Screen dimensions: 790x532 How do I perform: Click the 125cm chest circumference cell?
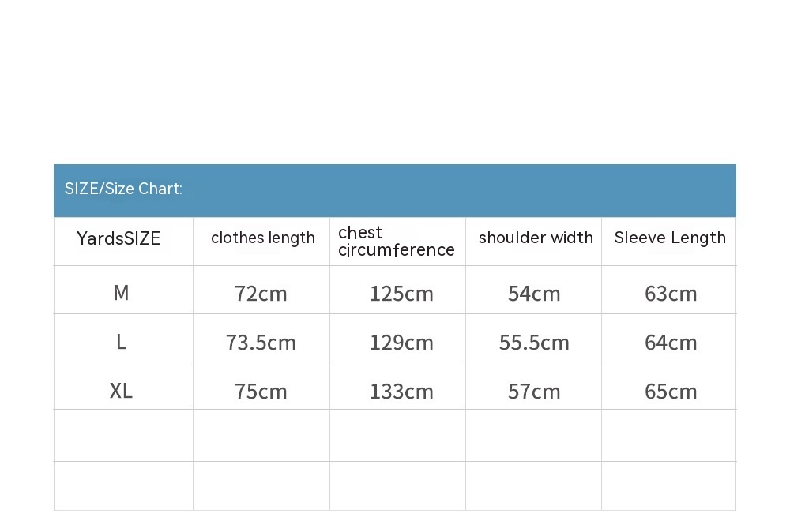point(401,294)
